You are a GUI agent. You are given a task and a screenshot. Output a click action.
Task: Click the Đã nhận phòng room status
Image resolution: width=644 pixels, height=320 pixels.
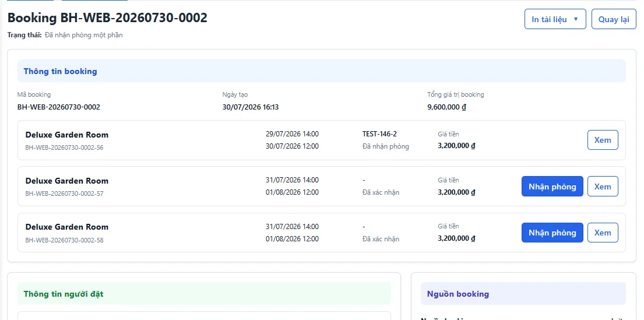pos(386,146)
